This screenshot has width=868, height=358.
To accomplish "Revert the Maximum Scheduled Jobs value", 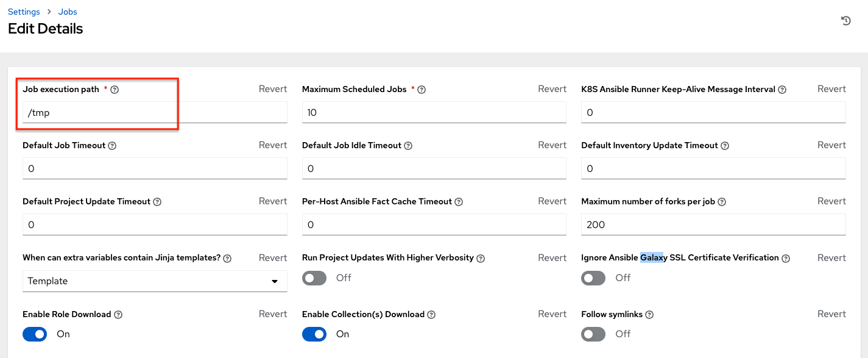I will click(552, 88).
